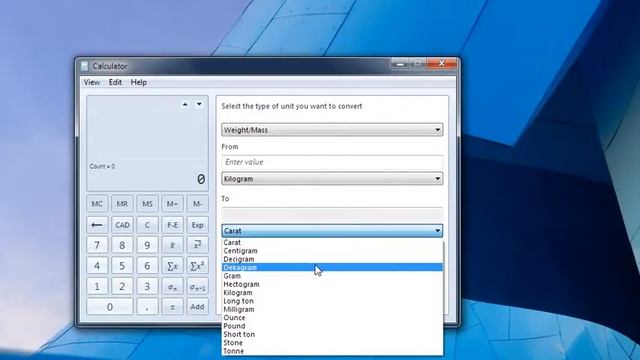This screenshot has height=360, width=640.
Task: Select Short ton from the unit list
Action: point(332,334)
